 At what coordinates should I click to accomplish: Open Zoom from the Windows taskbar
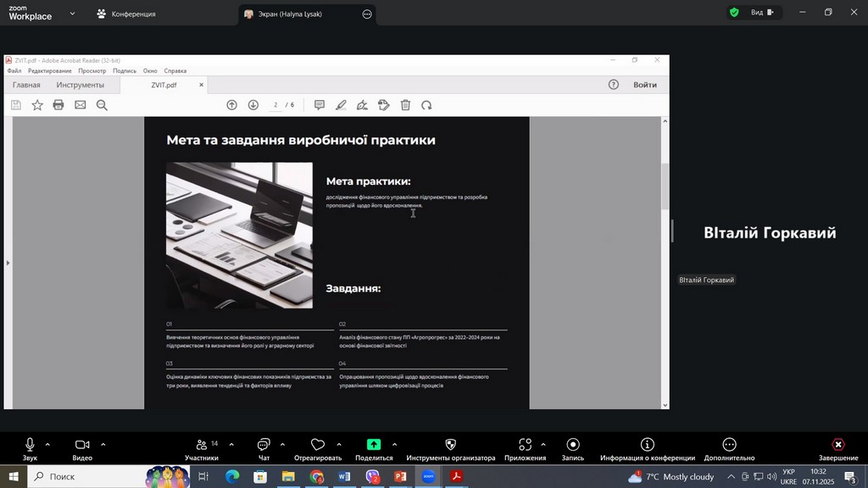(428, 477)
